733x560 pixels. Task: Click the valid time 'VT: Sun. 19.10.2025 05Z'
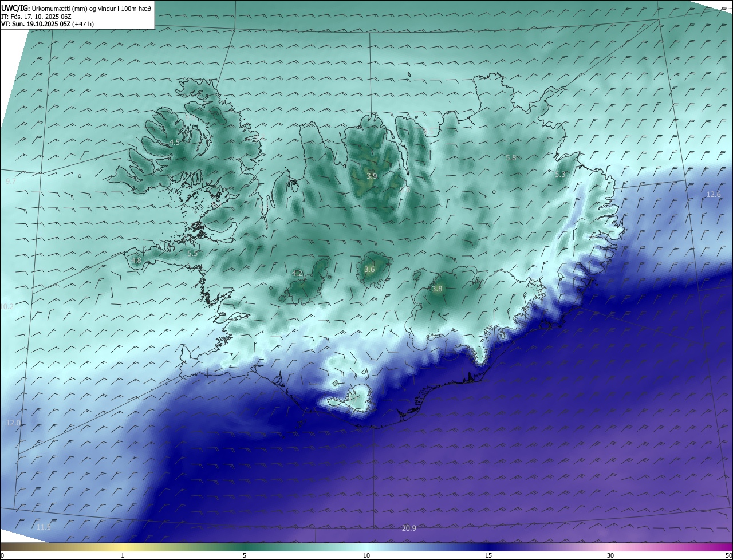coord(37,24)
